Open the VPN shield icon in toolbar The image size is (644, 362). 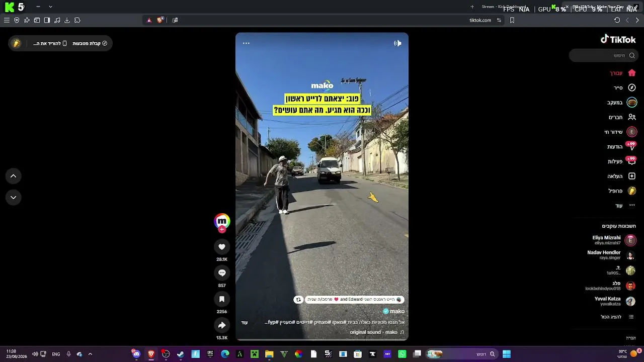[17, 20]
